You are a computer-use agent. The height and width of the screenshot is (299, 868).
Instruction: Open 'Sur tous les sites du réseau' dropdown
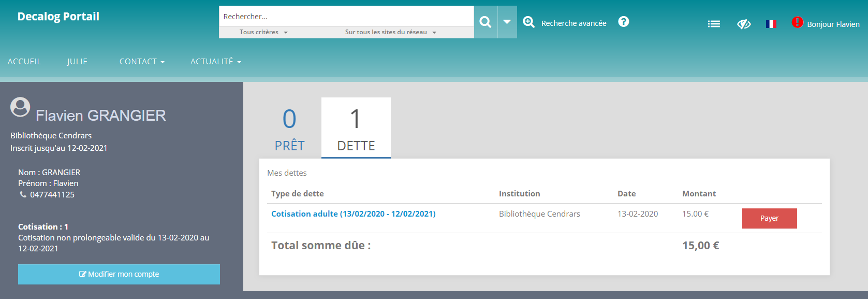click(390, 32)
